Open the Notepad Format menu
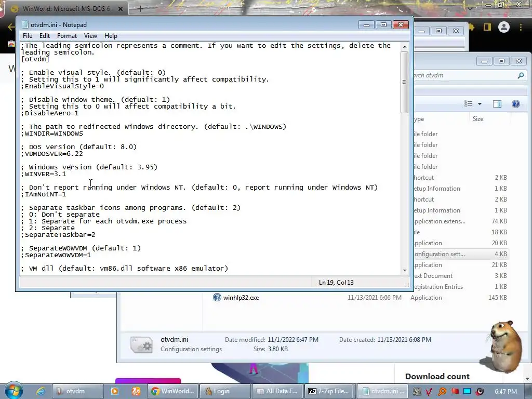The width and height of the screenshot is (532, 399). tap(67, 36)
